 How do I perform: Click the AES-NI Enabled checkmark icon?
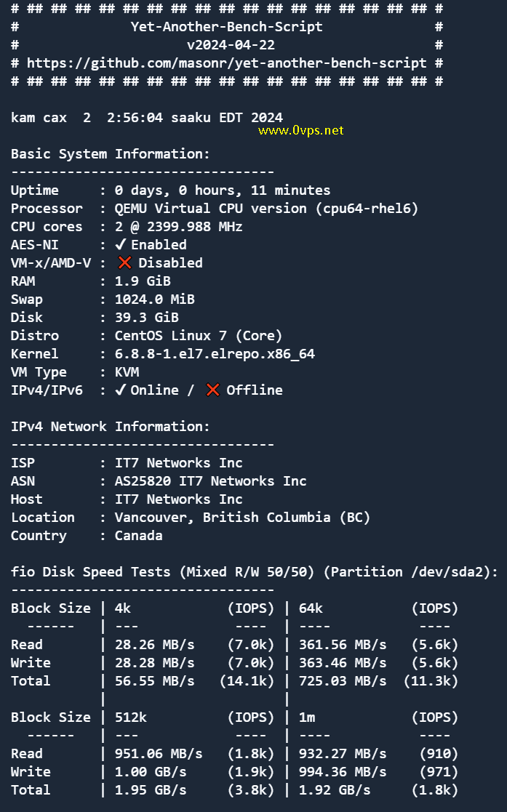[120, 244]
